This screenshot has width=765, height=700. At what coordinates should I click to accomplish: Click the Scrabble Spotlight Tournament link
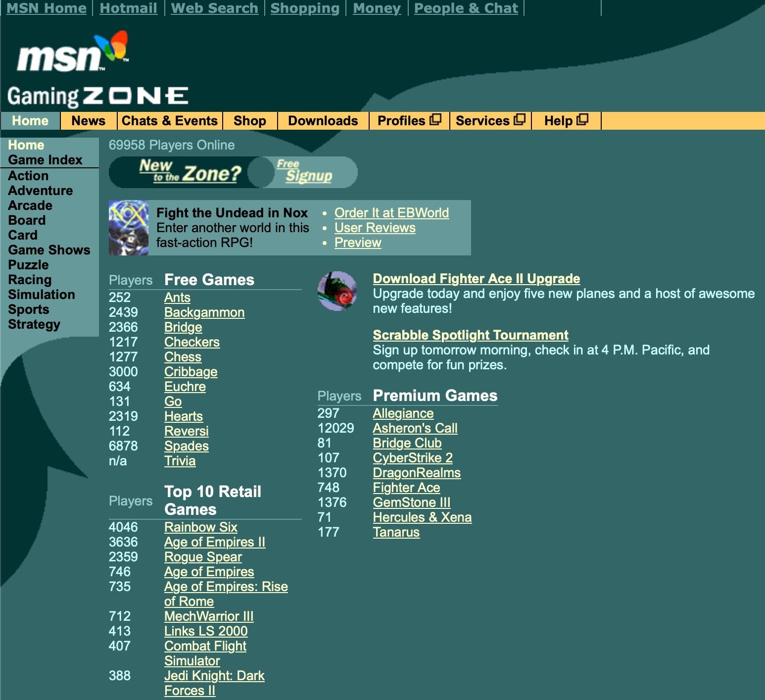470,335
